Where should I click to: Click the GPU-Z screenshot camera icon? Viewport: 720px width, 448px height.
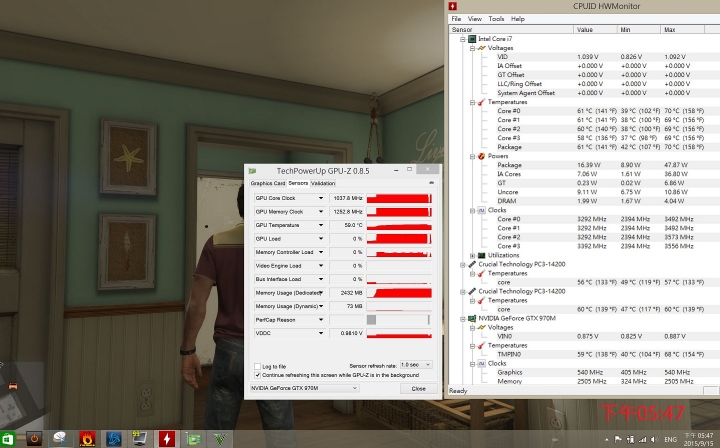click(x=431, y=183)
